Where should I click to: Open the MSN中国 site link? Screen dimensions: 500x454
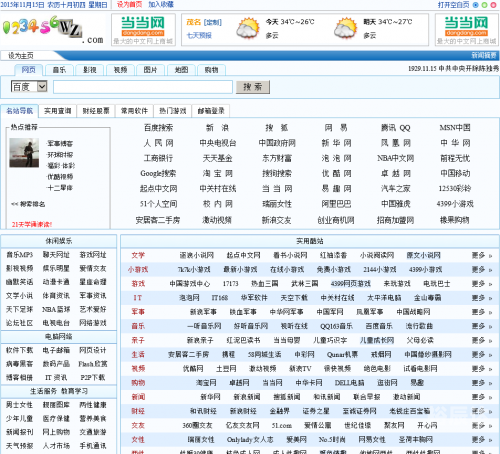pyautogui.click(x=455, y=128)
